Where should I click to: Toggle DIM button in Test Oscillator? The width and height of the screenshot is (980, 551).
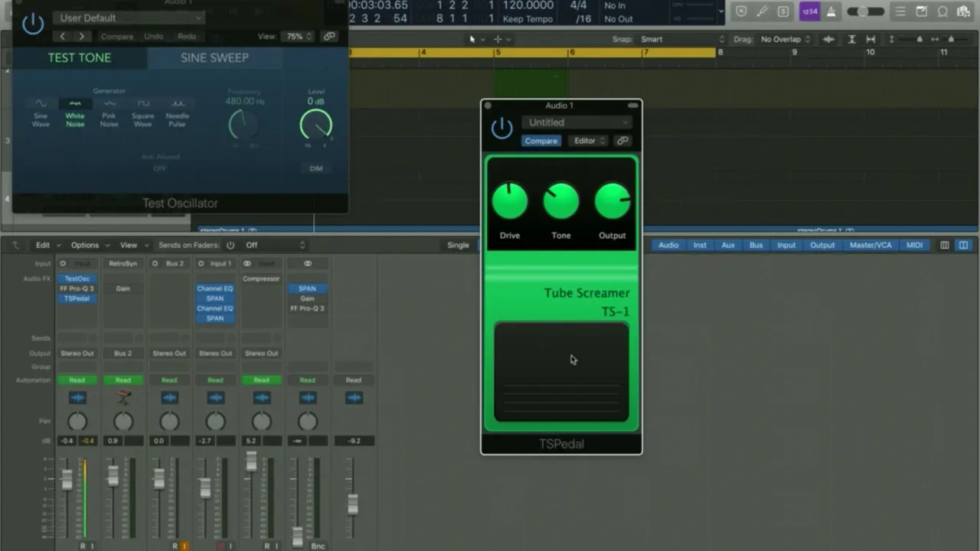click(315, 168)
